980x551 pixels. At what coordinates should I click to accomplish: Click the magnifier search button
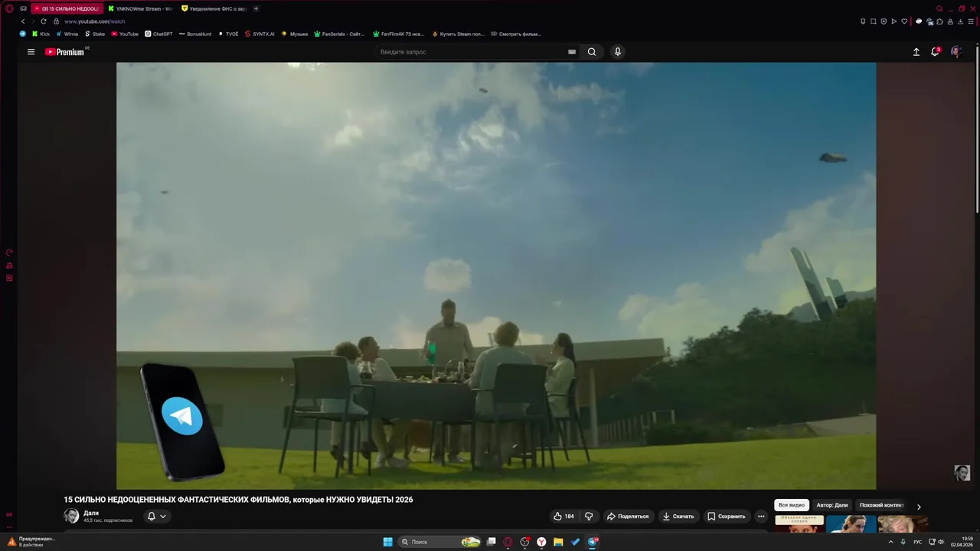[x=592, y=52]
